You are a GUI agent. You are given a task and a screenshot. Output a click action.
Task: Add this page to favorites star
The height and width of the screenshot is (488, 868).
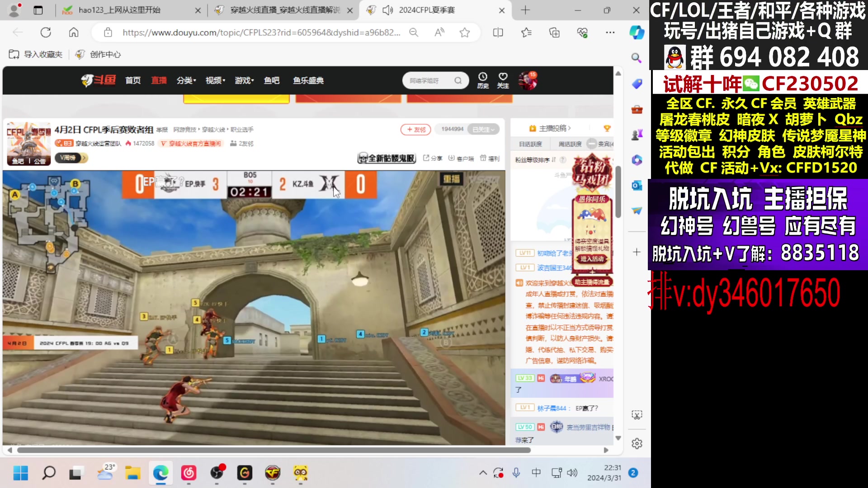tap(465, 33)
